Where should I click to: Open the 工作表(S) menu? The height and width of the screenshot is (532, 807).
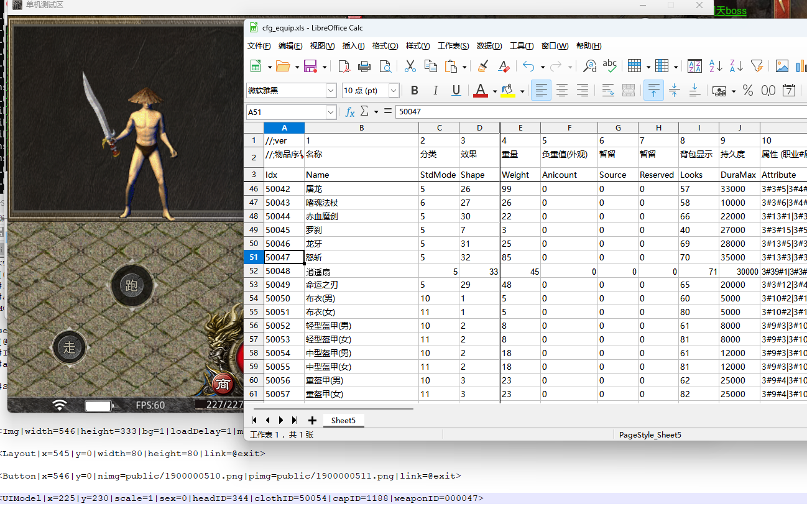tap(453, 46)
